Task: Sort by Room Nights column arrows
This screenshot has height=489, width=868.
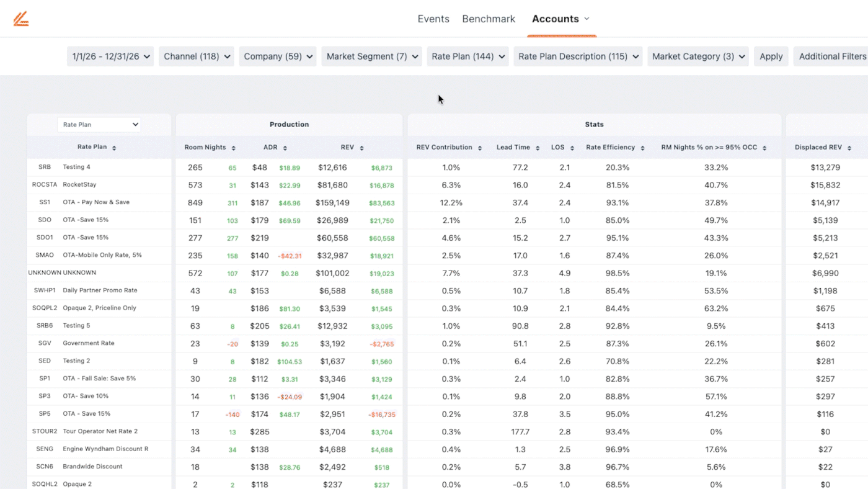Action: pos(233,148)
